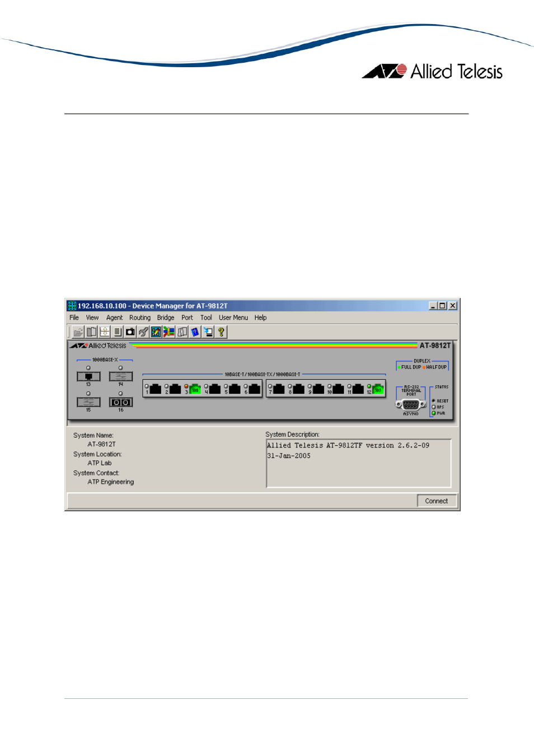Screen dimensions: 534x756
Task: Maximize the Device Manager window
Action: (x=442, y=306)
